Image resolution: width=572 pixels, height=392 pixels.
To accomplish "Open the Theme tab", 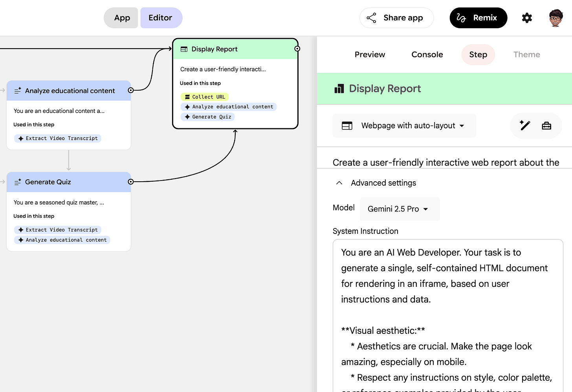I will [526, 55].
